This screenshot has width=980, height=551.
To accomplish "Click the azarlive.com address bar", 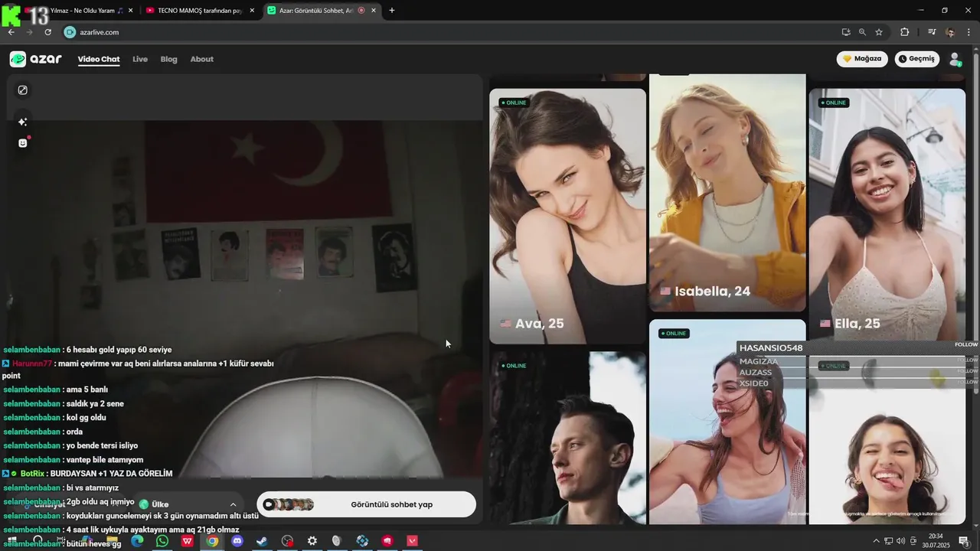I will pyautogui.click(x=452, y=32).
